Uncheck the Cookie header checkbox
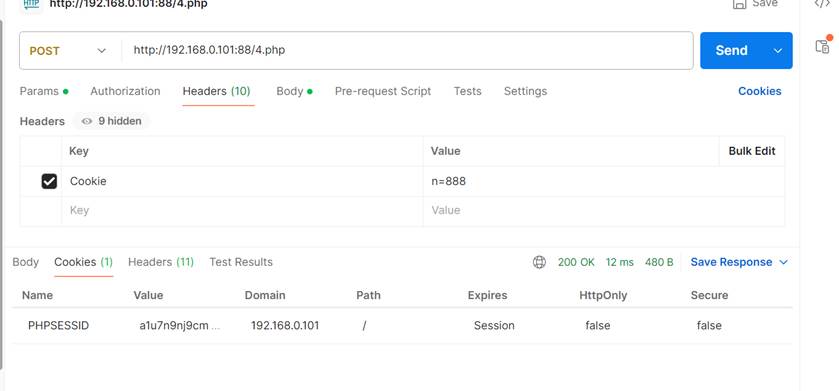This screenshot has width=839, height=391. click(49, 182)
